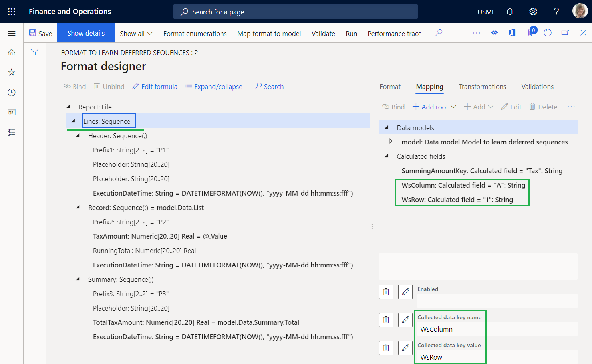This screenshot has height=364, width=592.
Task: Open the Office app launcher waffle icon
Action: click(x=11, y=11)
